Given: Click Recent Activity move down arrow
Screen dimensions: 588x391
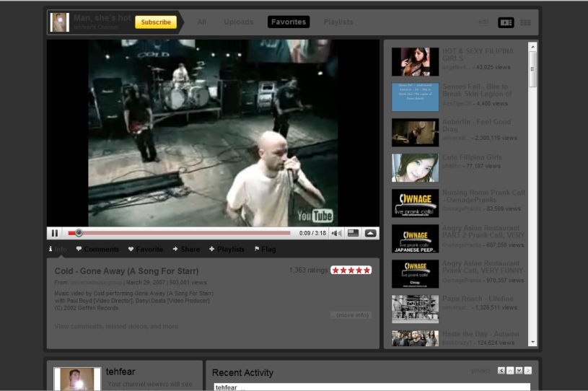Looking at the screenshot, I should pyautogui.click(x=519, y=371).
